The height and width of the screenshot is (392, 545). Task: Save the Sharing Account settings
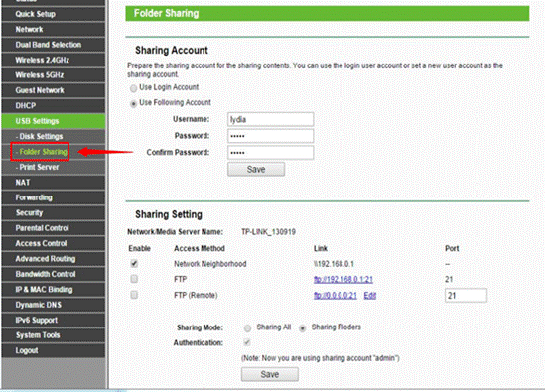[256, 170]
